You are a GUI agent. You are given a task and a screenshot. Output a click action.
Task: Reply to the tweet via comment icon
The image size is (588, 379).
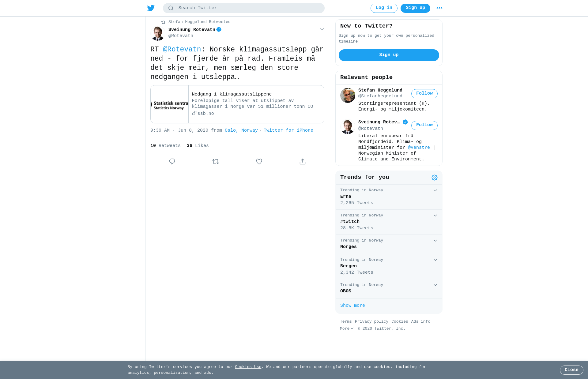[x=172, y=161]
